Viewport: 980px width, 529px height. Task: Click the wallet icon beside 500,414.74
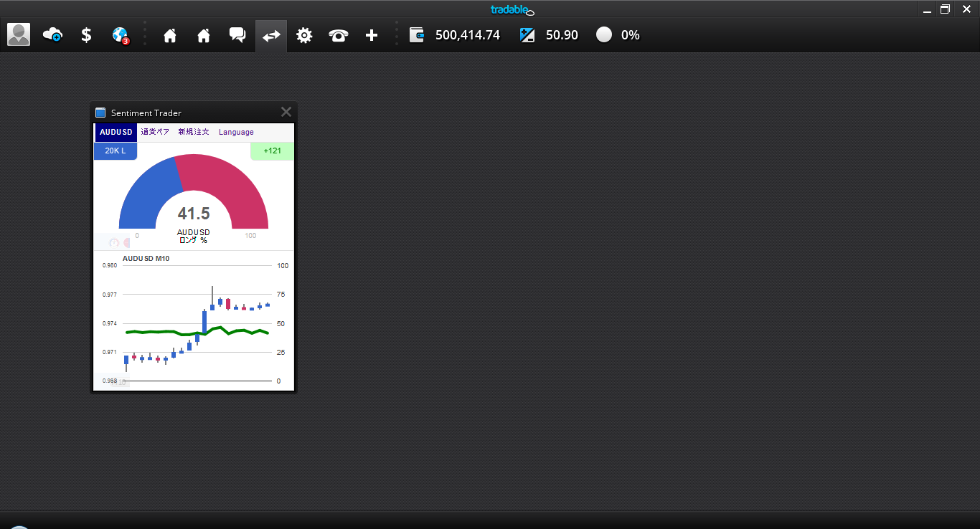417,34
